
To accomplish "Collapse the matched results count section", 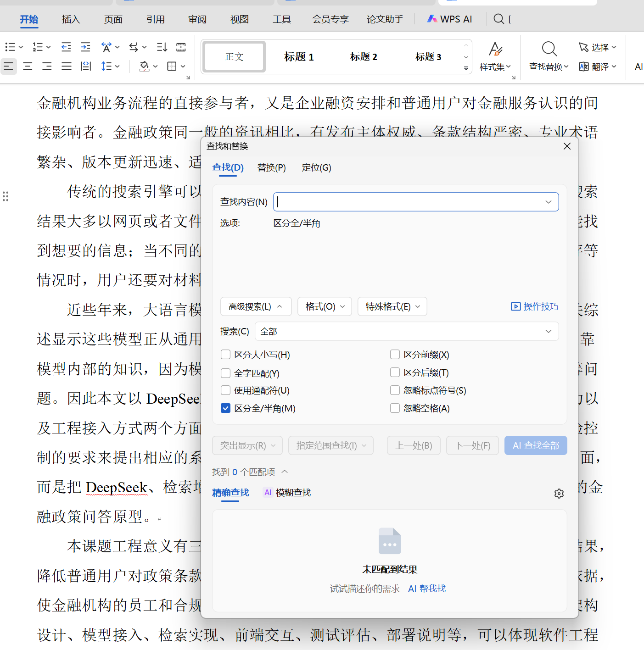I will 284,472.
